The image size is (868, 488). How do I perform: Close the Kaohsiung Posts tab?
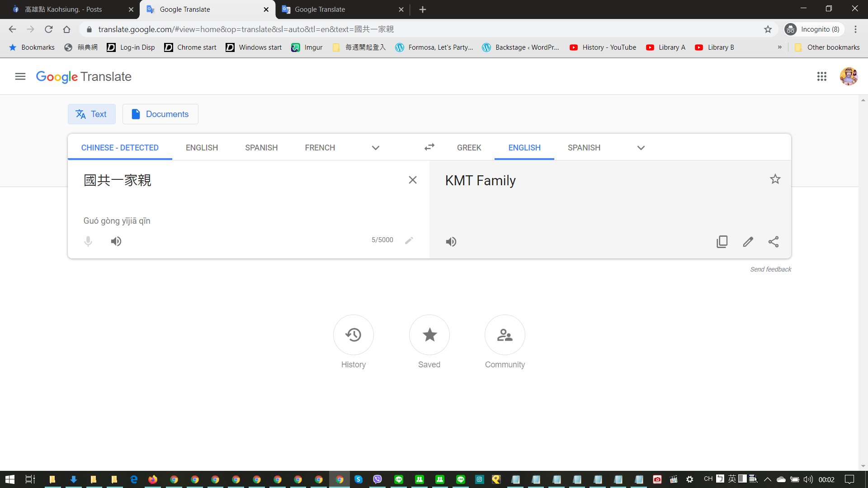tap(131, 9)
